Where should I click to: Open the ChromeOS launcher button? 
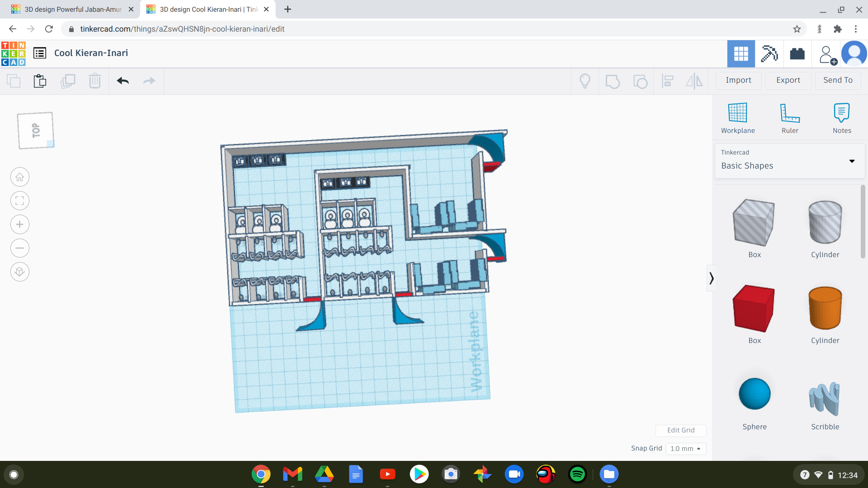(x=14, y=474)
